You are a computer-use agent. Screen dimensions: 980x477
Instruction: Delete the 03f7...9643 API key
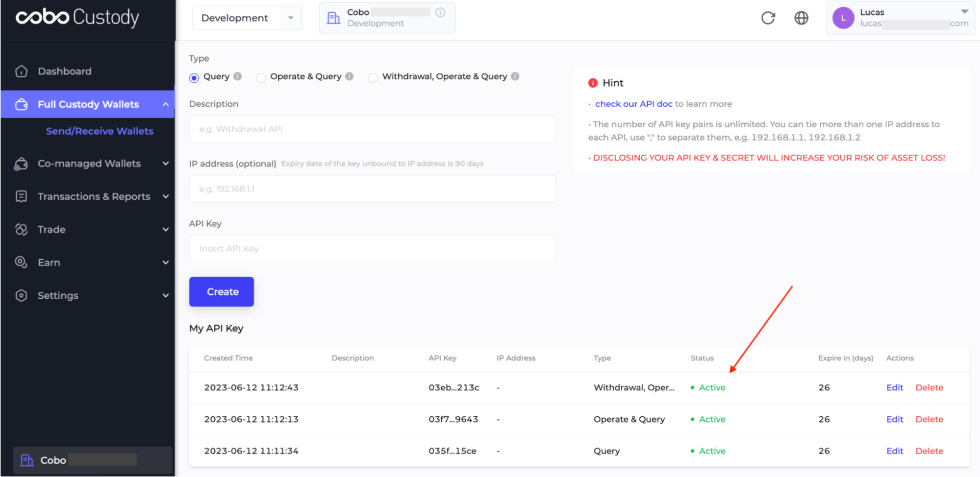[929, 419]
